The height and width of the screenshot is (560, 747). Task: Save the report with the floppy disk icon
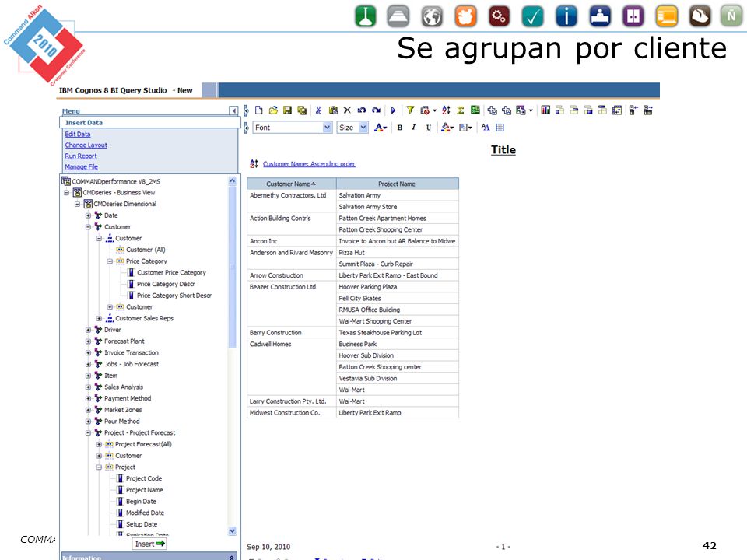pyautogui.click(x=287, y=110)
